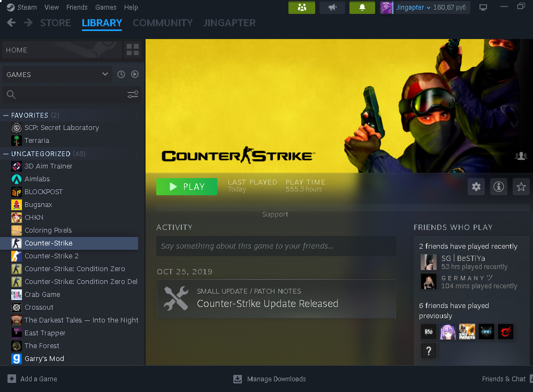The height and width of the screenshot is (392, 533).
Task: Open notifications bell icon
Action: point(362,7)
